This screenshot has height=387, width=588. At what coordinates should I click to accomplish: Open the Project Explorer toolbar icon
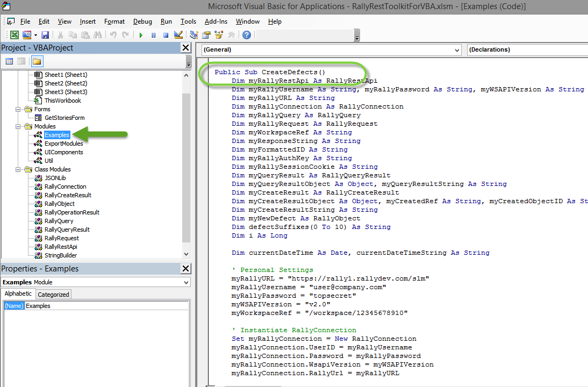coord(194,35)
